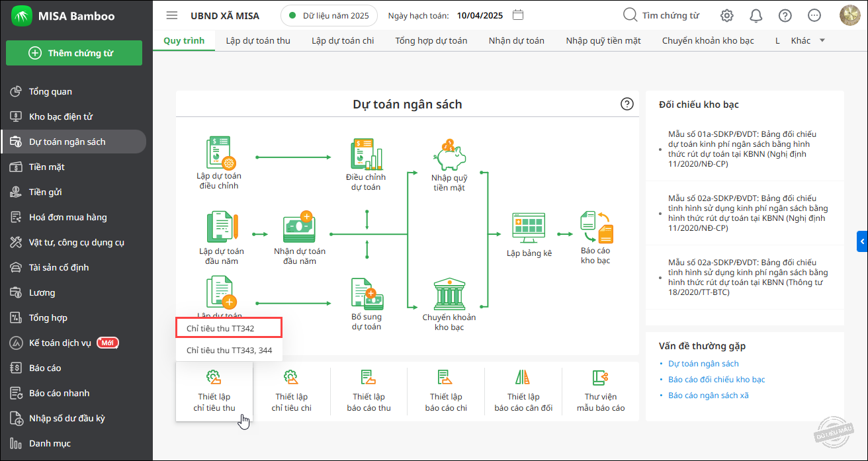Viewport: 868px width, 461px height.
Task: Select Dự toán ngân sách in sidebar
Action: pos(74,142)
